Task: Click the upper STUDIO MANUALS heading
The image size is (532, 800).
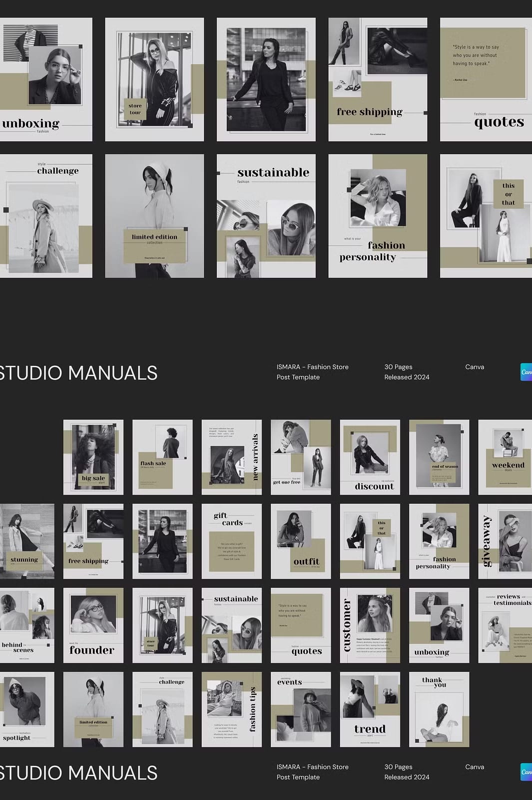Action: point(78,373)
